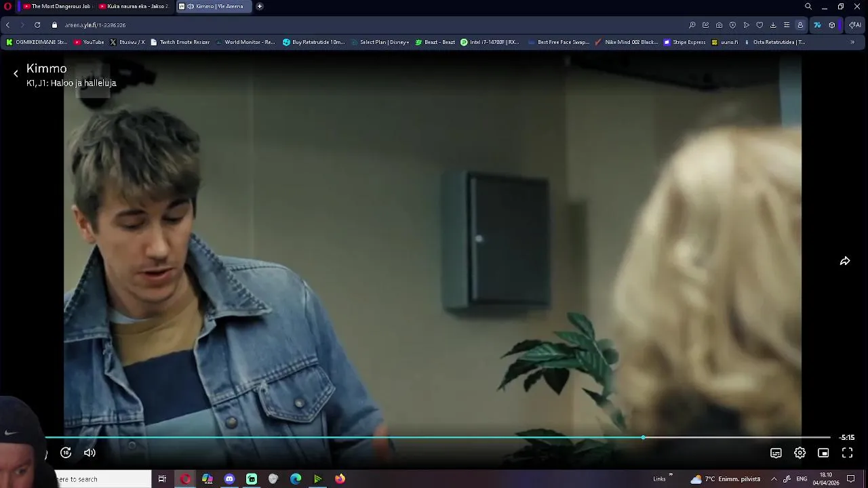Screen dimensions: 868x488
Task: Open the Intel i7-14700F bookmark
Action: tap(490, 42)
